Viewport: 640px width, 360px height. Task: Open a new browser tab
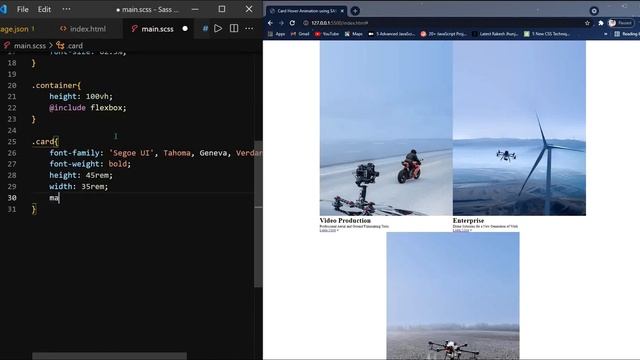pos(355,11)
